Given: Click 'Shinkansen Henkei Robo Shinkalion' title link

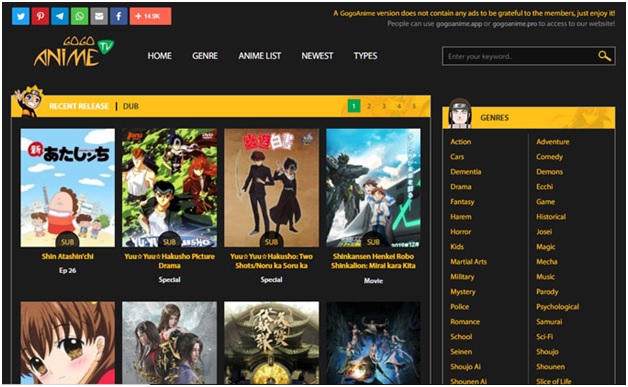Looking at the screenshot, I should [x=373, y=261].
